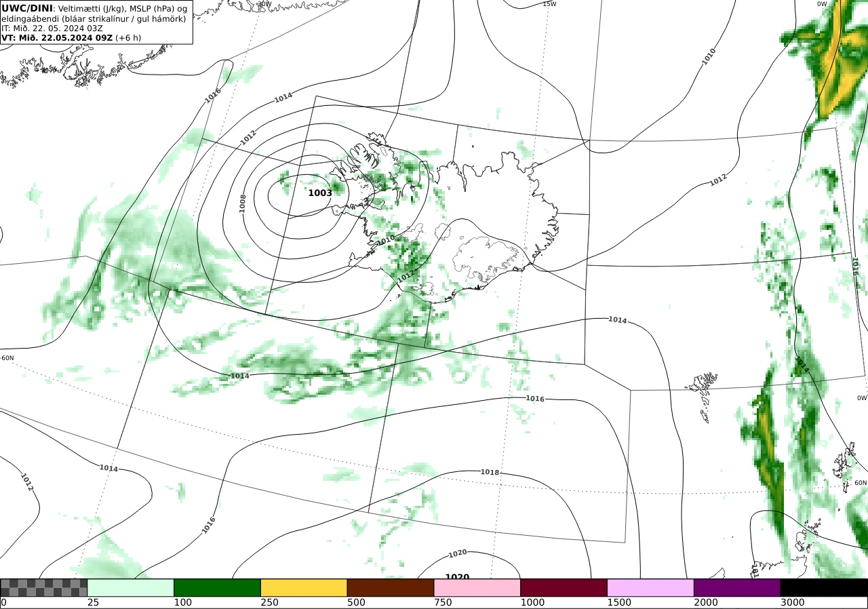The width and height of the screenshot is (868, 609).
Task: Click the dark green 100–250 legend swatch
Action: tap(218, 587)
